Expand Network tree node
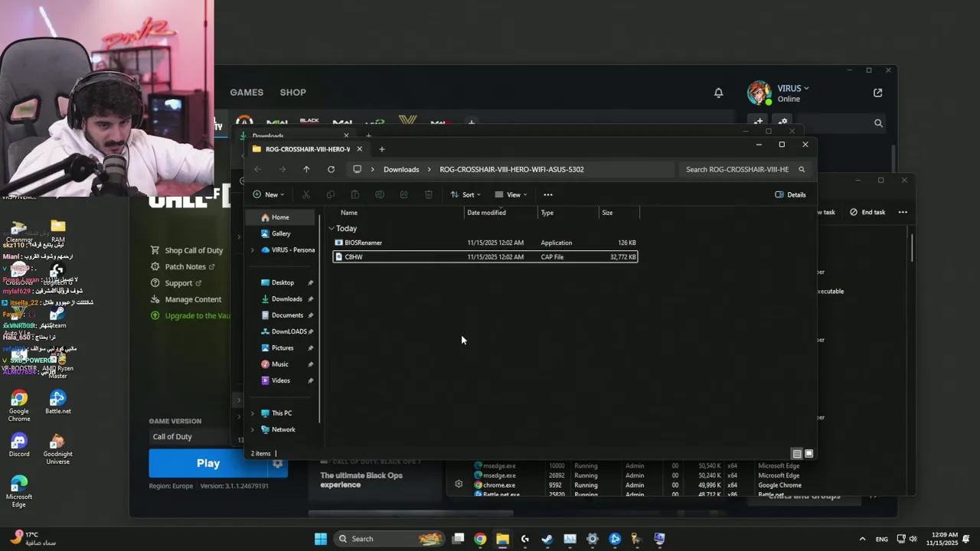 click(253, 429)
